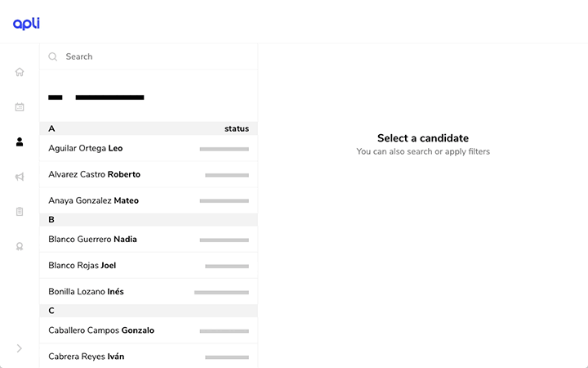Image resolution: width=588 pixels, height=368 pixels.
Task: Click the magnifier search icon
Action: pos(52,56)
